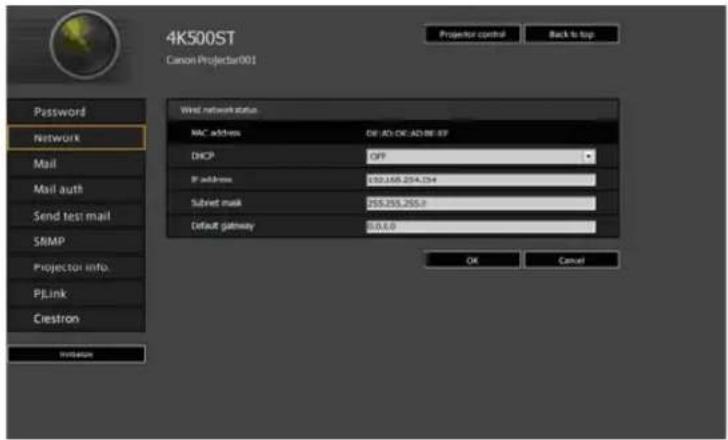Viewport: 728px width, 440px height.
Task: Open the SNMP settings
Action: tap(77, 241)
